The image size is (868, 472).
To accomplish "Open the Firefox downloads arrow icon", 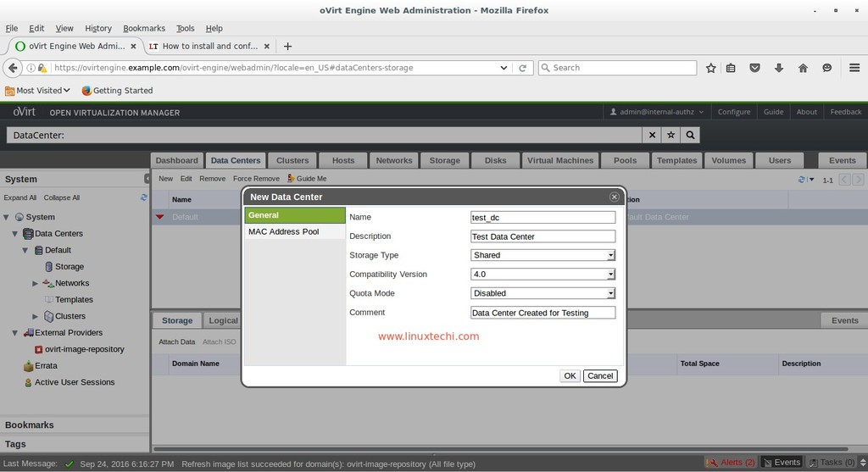I will coord(778,68).
